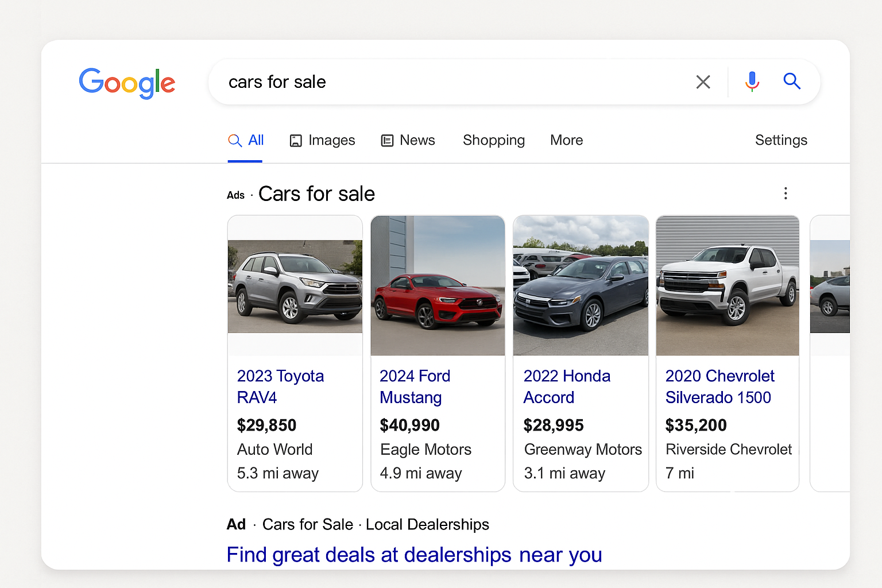Screen dimensions: 882x588
Task: Switch to the Shopping tab
Action: (493, 140)
